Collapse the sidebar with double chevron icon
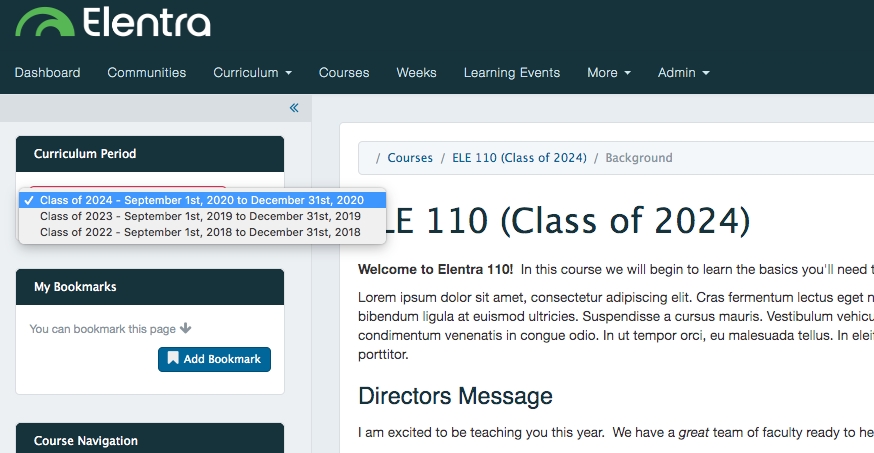This screenshot has width=874, height=453. pyautogui.click(x=294, y=108)
